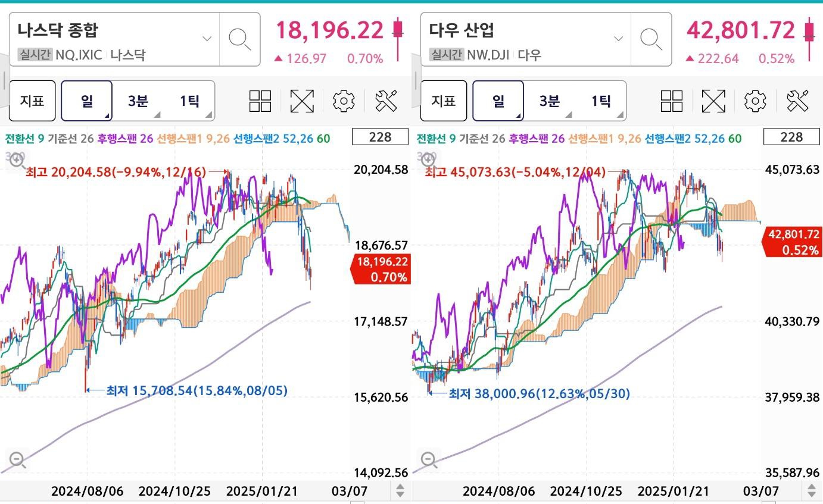823x504 pixels.
Task: Open the dropdown triangle on 다우 3분 tab
Action: pyautogui.click(x=570, y=115)
